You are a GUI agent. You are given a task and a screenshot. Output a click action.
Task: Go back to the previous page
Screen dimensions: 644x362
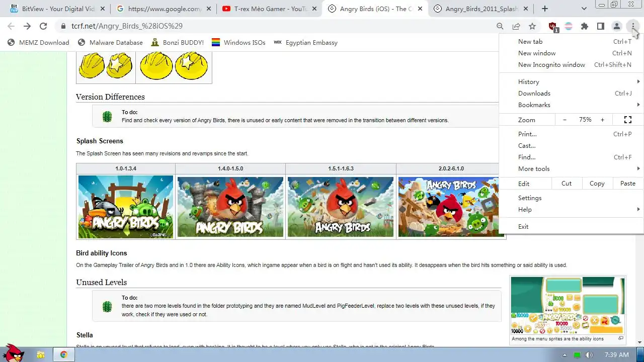point(11,26)
